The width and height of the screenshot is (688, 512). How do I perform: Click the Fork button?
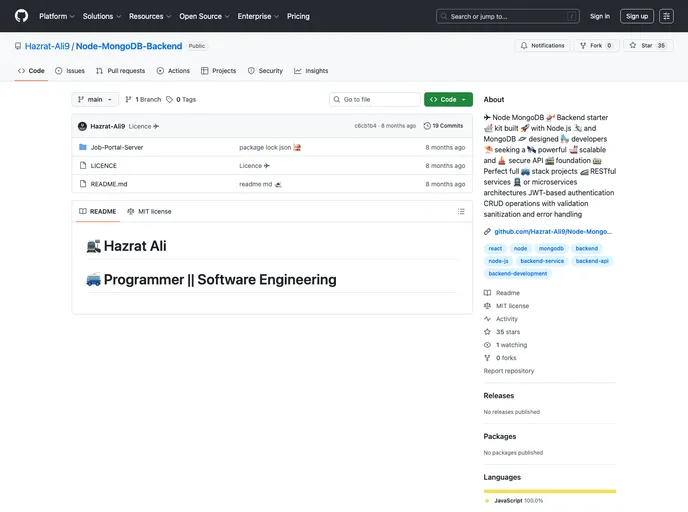coord(596,46)
